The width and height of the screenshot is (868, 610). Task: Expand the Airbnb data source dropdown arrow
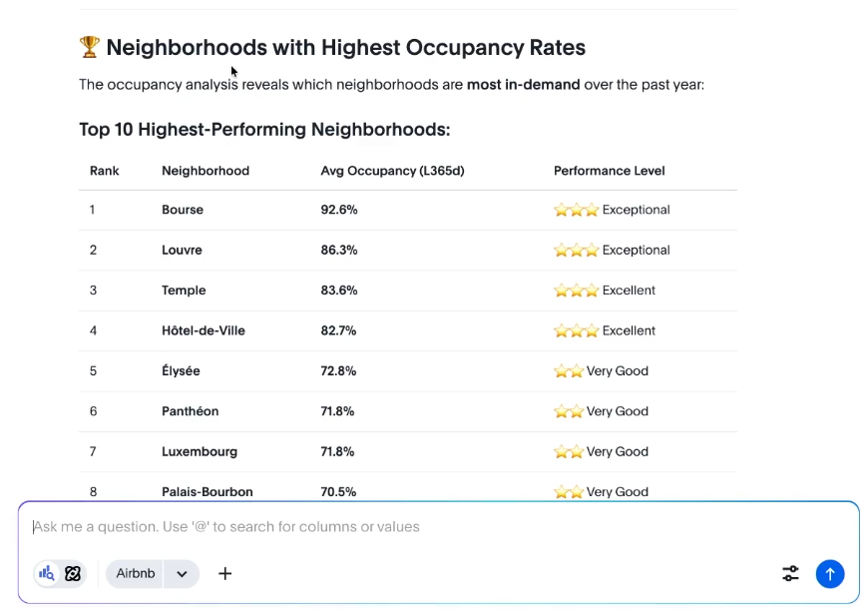pos(182,574)
